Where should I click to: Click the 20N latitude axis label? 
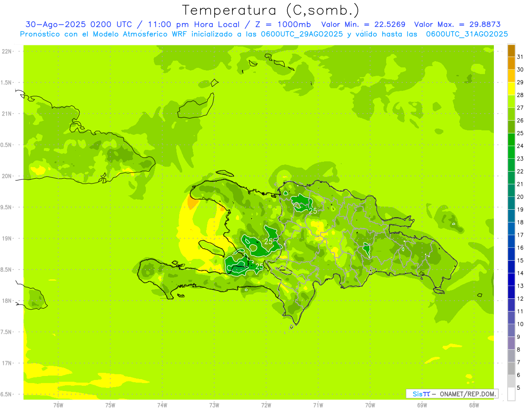(x=7, y=176)
